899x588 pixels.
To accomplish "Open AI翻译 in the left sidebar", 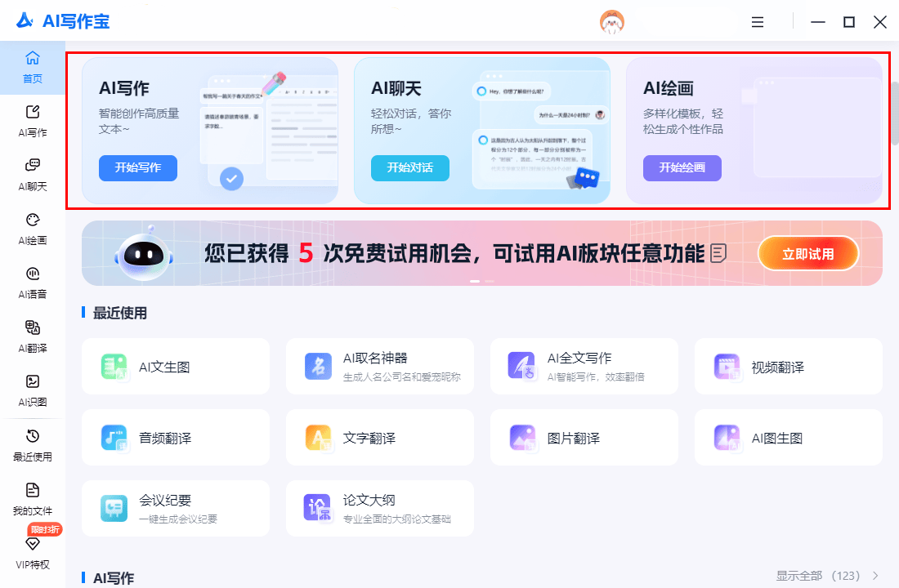I will (x=33, y=336).
